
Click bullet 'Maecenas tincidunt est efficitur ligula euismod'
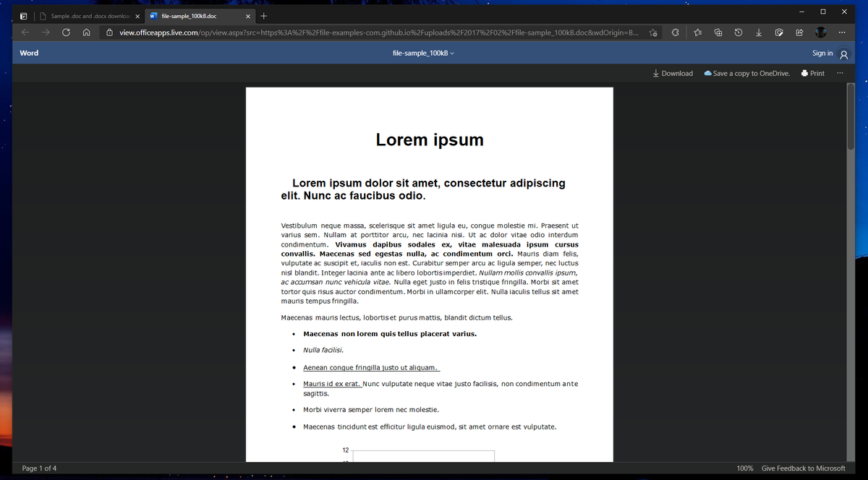(x=379, y=427)
